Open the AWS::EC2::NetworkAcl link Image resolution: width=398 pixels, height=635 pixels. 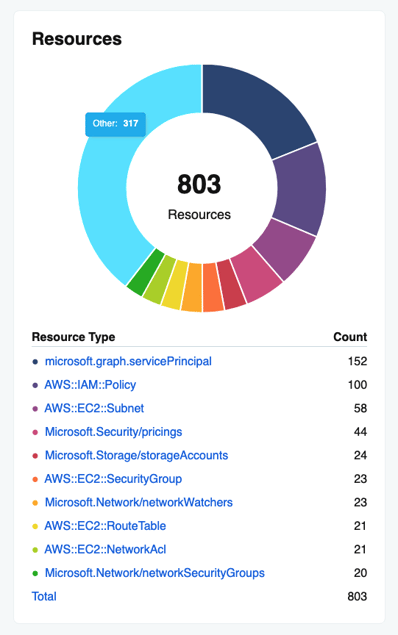[x=105, y=549]
